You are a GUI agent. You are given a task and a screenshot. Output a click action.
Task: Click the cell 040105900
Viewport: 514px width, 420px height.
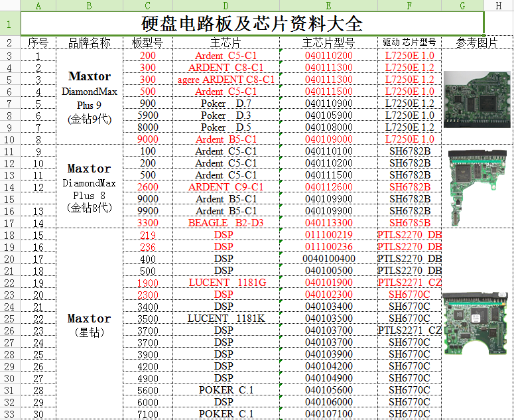tap(328, 115)
